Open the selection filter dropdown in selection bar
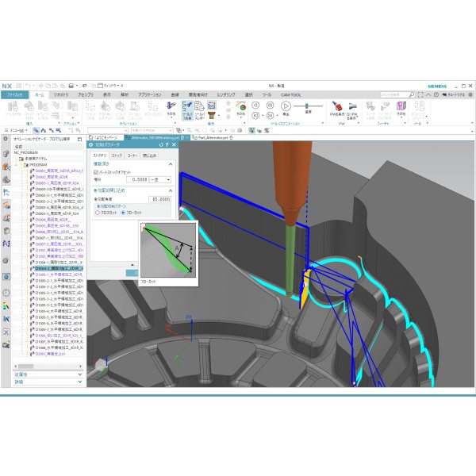This screenshot has width=476, height=476. click(x=108, y=131)
